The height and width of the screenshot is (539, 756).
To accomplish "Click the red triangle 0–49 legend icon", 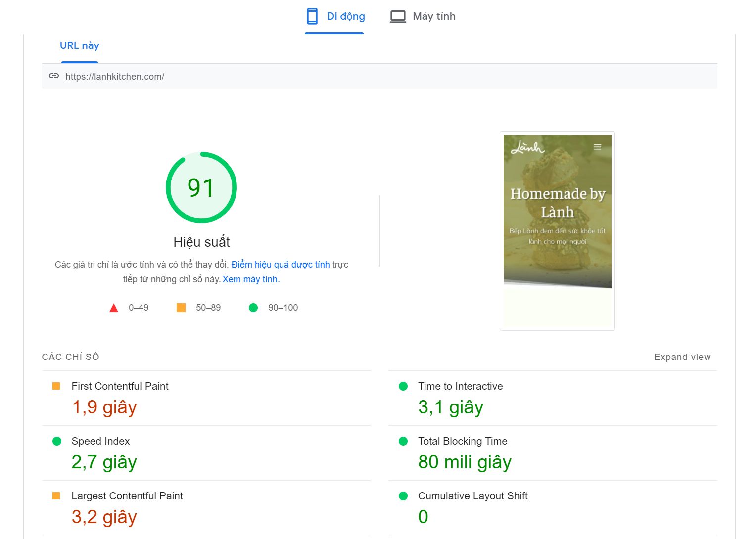I will (114, 308).
